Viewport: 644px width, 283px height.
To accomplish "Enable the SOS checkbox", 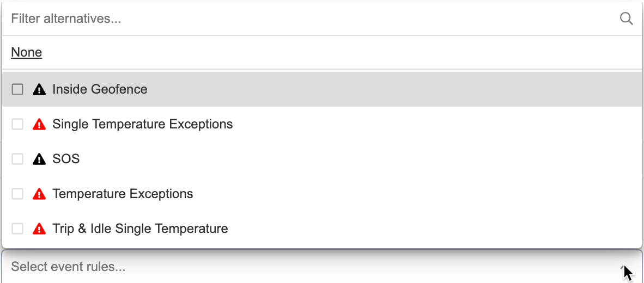I will click(x=17, y=159).
